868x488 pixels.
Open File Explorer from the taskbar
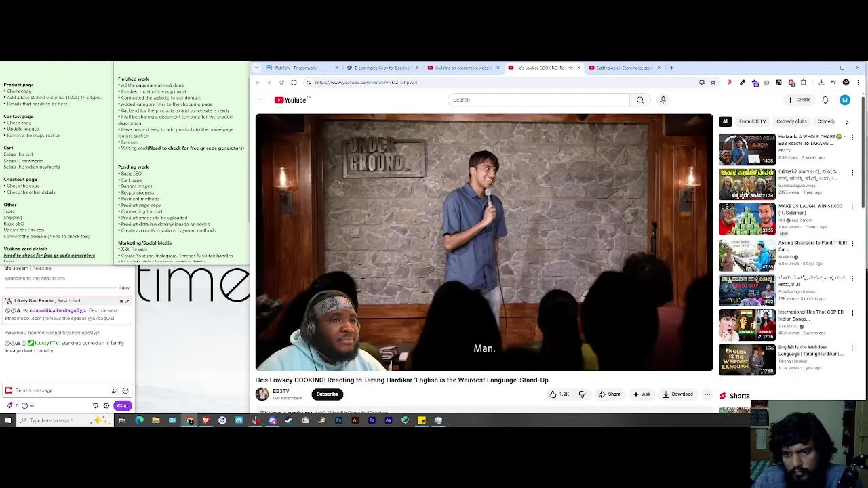tap(155, 420)
